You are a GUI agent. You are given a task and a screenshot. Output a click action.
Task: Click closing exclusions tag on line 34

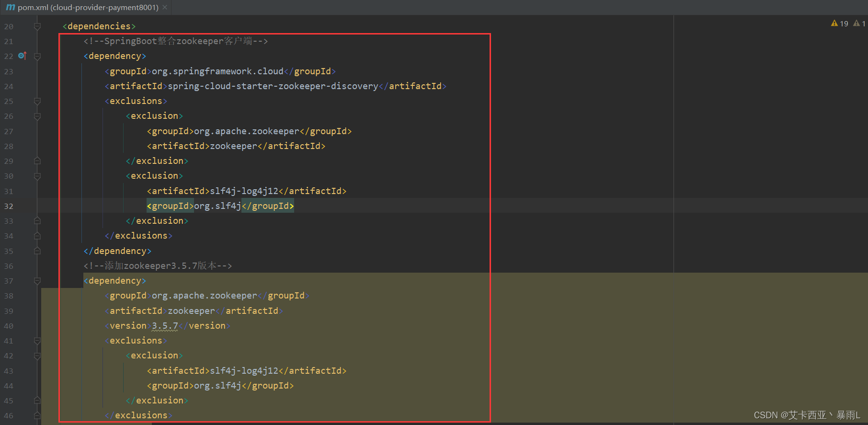pos(138,236)
